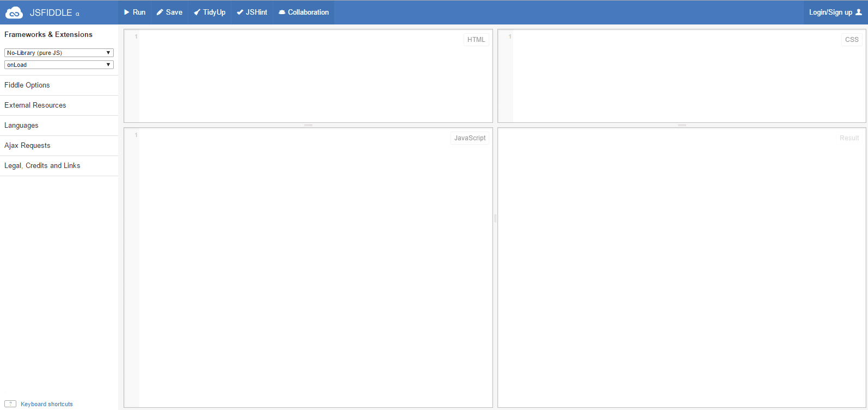Expand the Languages section
The width and height of the screenshot is (868, 410).
pos(59,126)
